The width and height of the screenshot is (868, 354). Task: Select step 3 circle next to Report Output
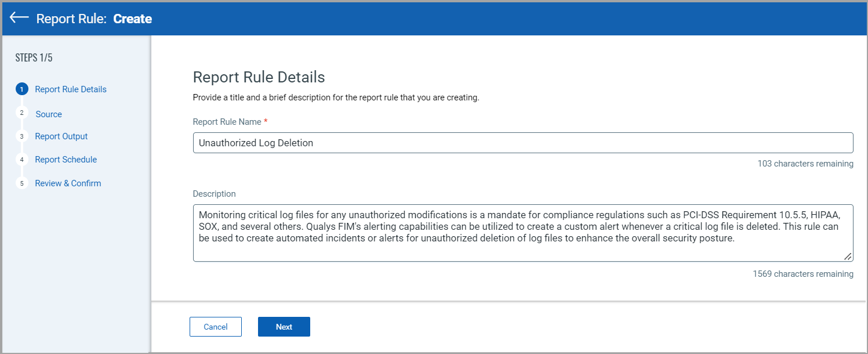click(x=22, y=136)
